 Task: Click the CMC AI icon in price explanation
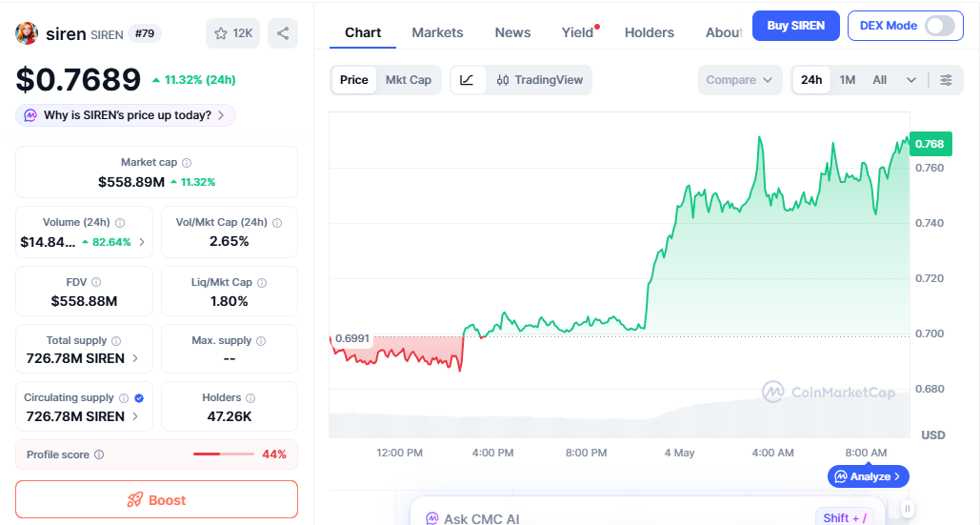click(30, 115)
